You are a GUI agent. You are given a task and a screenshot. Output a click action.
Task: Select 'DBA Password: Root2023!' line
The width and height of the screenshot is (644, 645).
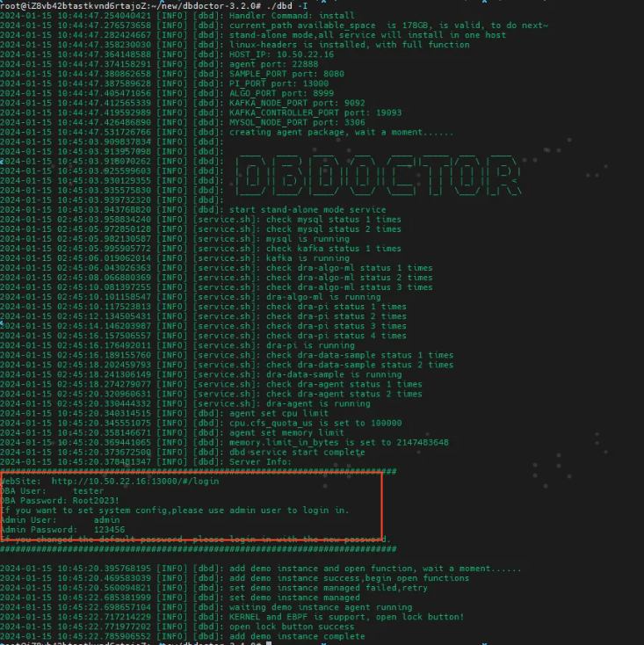[60, 501]
